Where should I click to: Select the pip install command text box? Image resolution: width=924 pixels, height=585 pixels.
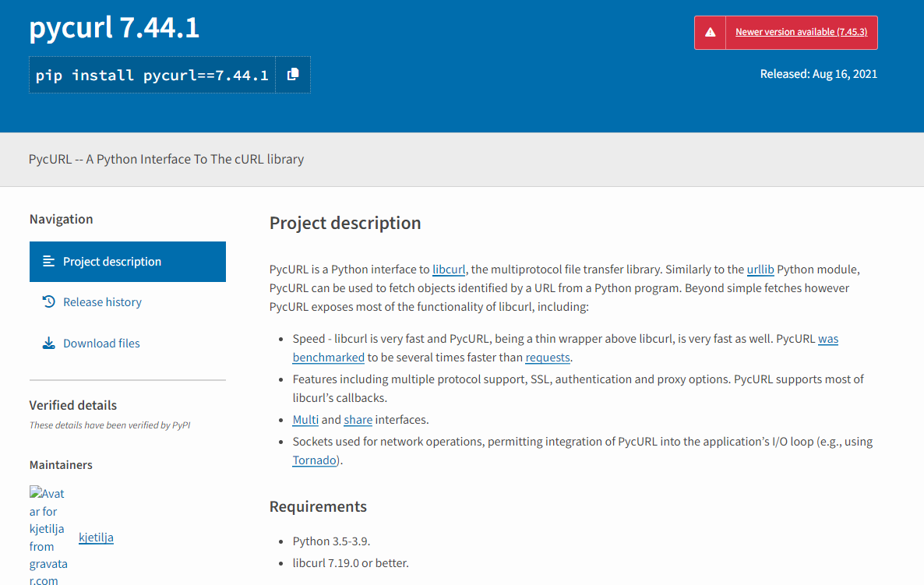click(152, 74)
